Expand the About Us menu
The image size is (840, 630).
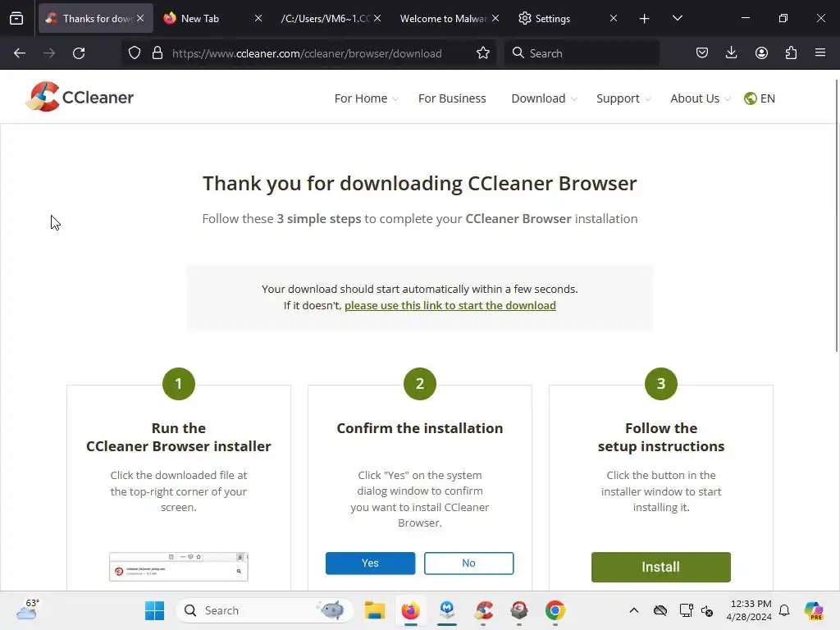[x=701, y=98]
